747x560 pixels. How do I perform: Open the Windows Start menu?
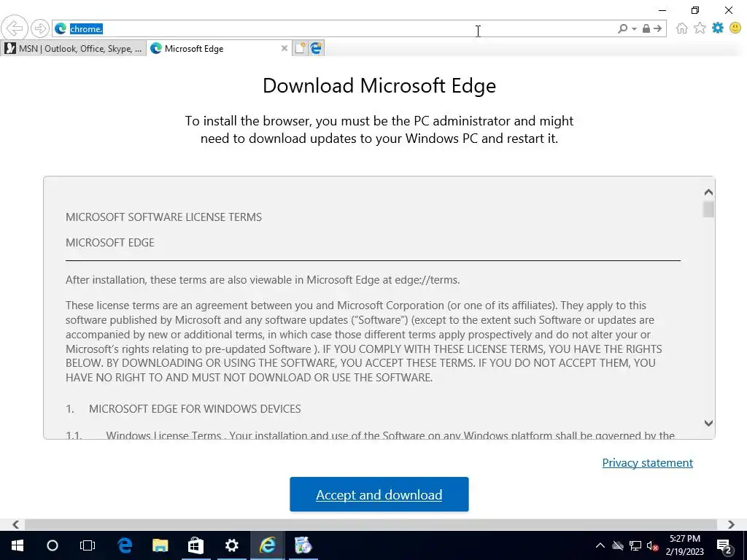pos(18,545)
